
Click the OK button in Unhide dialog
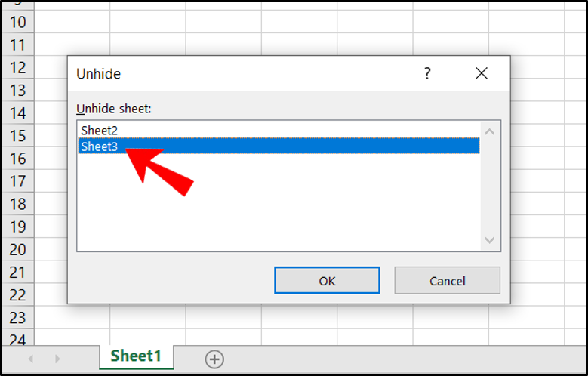326,280
